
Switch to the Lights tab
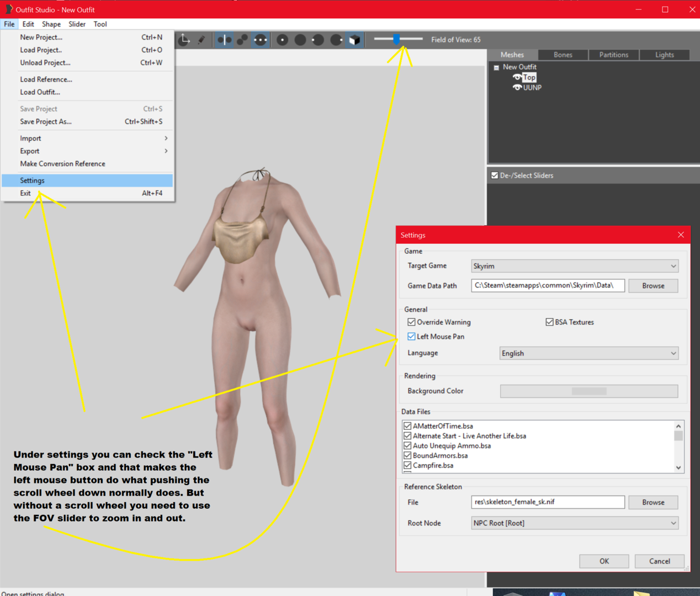pos(665,55)
